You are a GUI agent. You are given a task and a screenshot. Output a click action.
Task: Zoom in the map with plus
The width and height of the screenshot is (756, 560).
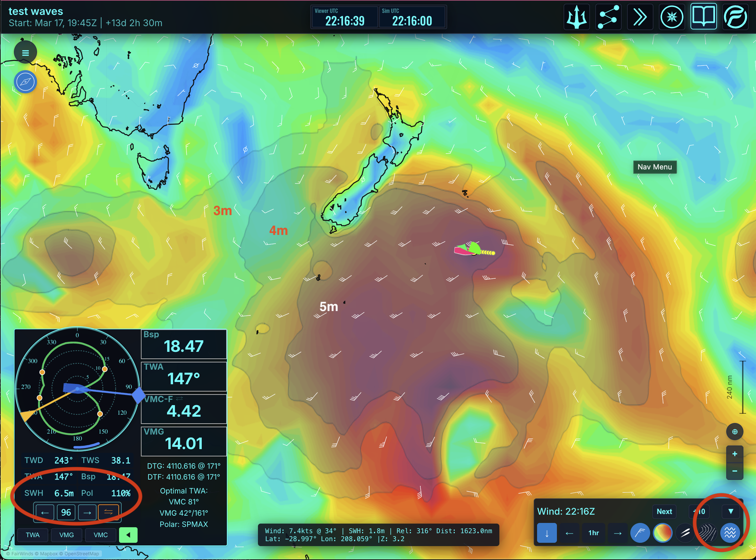(734, 454)
